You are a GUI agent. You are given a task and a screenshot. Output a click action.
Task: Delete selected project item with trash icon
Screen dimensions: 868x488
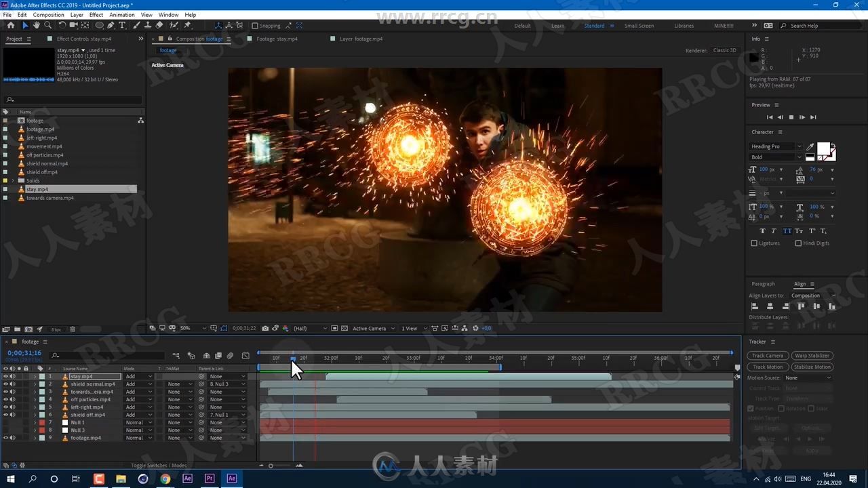[73, 329]
